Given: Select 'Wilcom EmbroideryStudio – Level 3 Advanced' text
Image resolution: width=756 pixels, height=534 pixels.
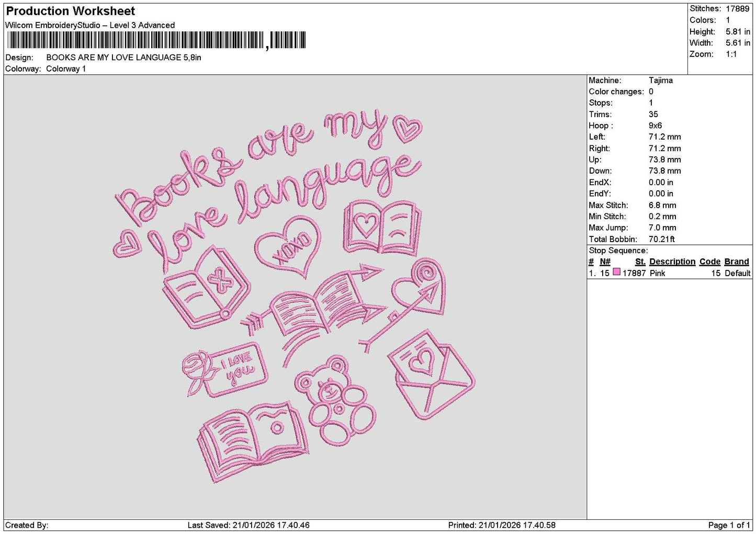Looking at the screenshot, I should point(90,25).
